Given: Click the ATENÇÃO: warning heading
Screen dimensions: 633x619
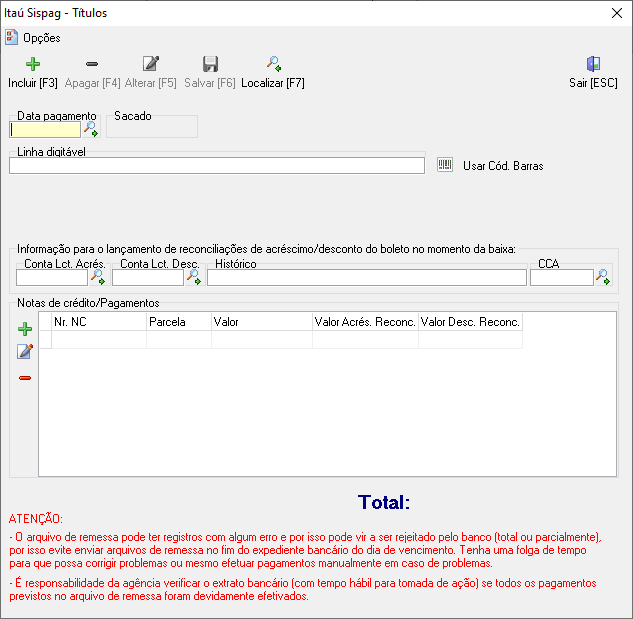Looking at the screenshot, I should coord(36,519).
